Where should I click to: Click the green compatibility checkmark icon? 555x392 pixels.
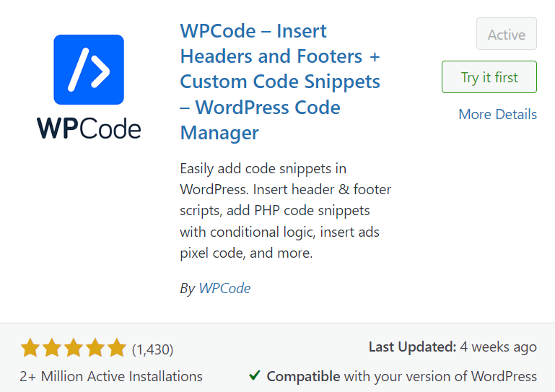[255, 375]
